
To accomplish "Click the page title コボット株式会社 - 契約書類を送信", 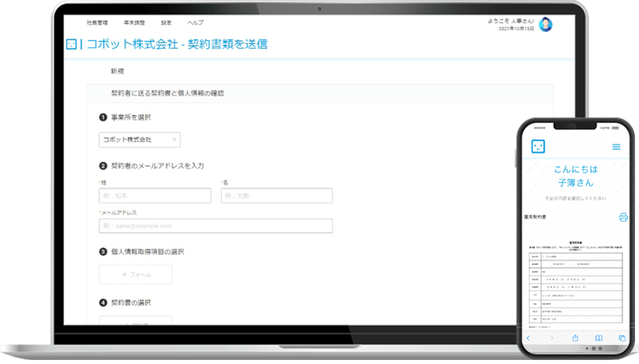I will 177,45.
